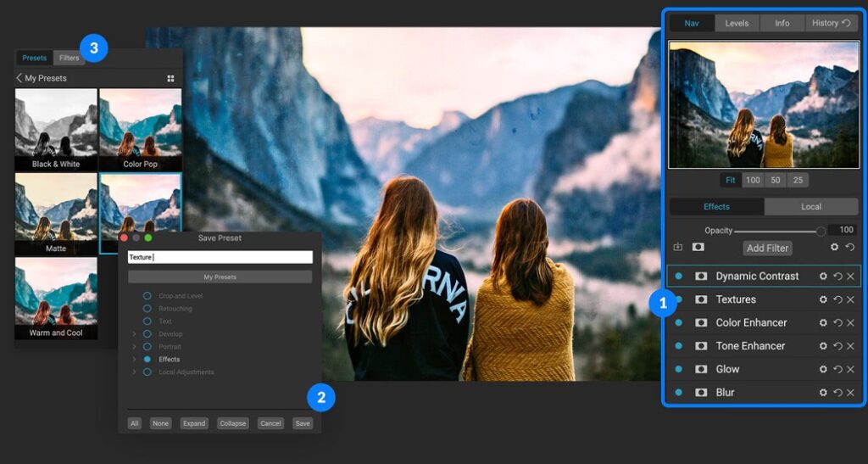Disable the Blur filter dot
Screen dimensions: 868x464
[679, 393]
